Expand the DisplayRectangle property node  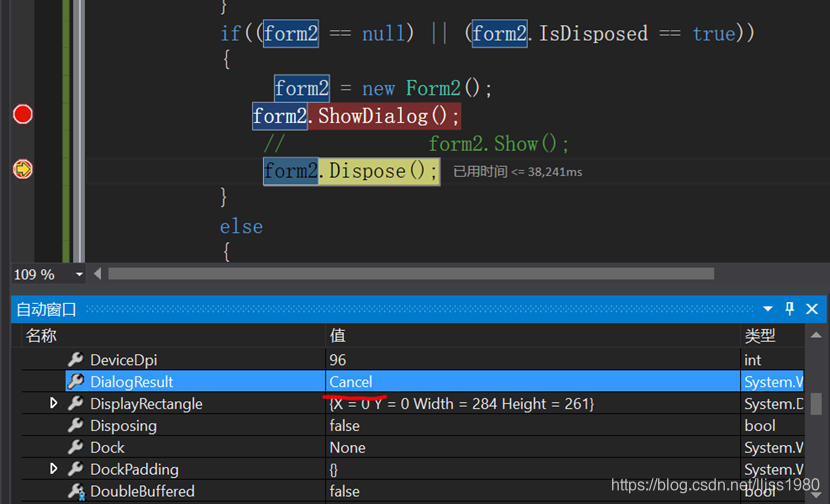(x=53, y=403)
